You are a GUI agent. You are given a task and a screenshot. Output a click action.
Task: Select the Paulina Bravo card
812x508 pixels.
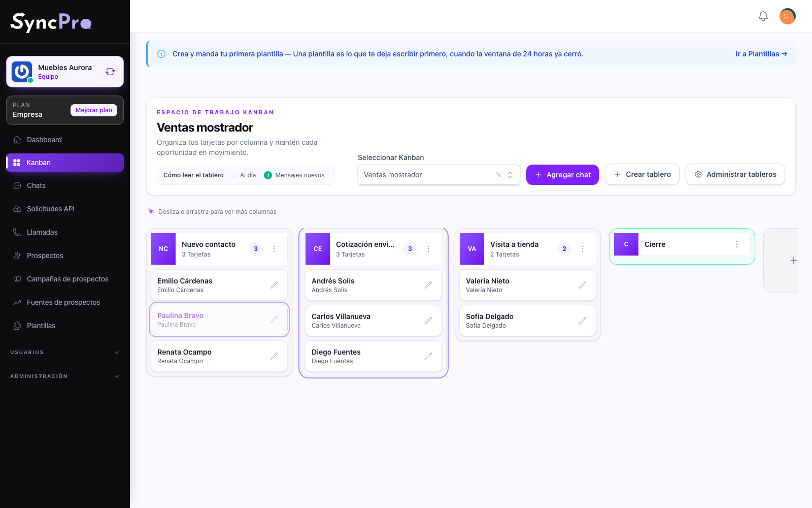tap(219, 320)
